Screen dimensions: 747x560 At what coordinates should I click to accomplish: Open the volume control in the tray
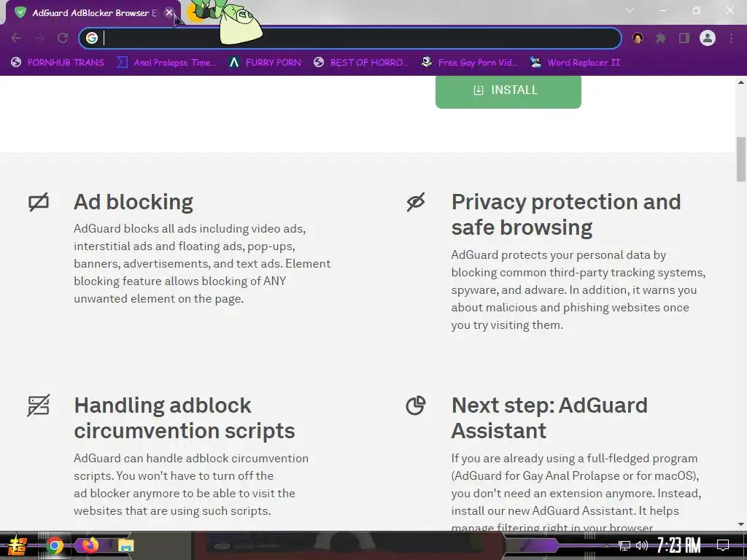tap(642, 545)
